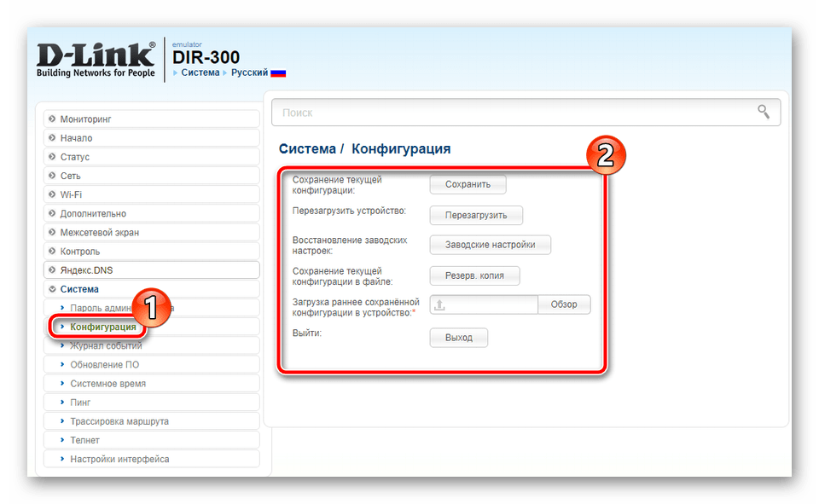Click the Система breadcrumb link

point(200,72)
